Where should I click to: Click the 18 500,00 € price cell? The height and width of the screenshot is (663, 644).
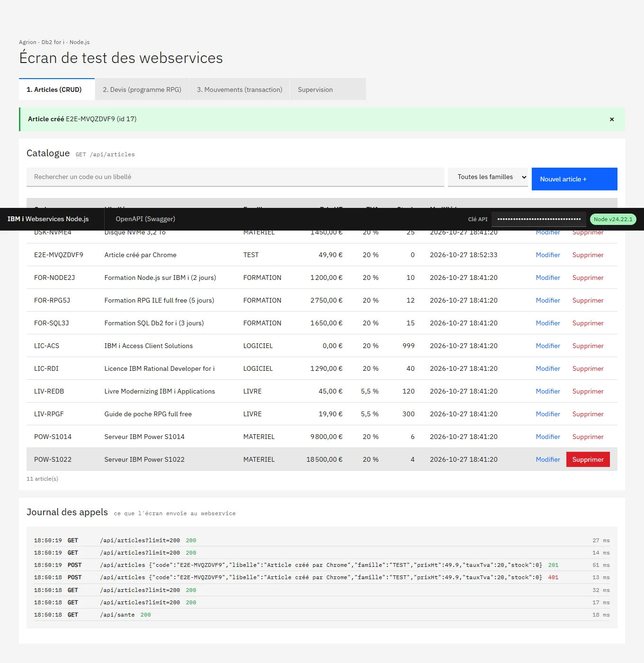pos(324,459)
